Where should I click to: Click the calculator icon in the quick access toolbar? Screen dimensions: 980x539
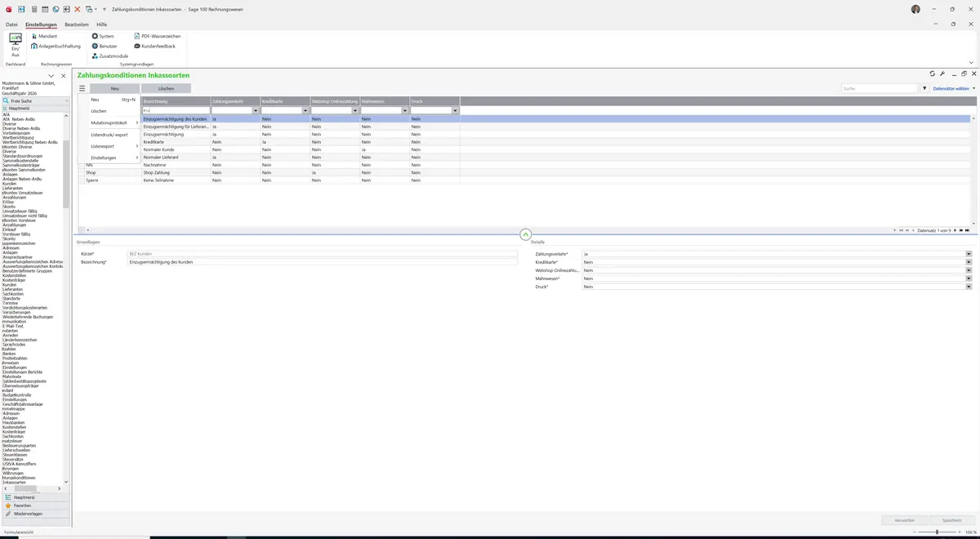pyautogui.click(x=33, y=9)
